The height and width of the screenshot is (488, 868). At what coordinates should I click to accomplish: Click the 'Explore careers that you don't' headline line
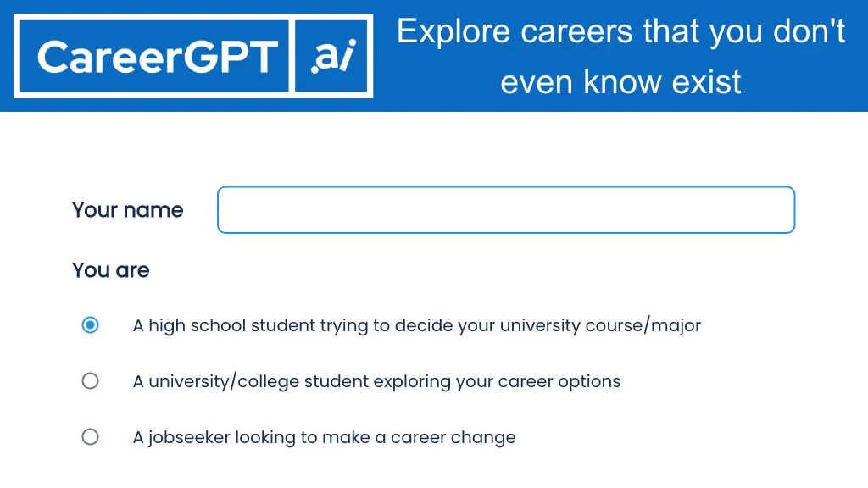click(x=620, y=31)
